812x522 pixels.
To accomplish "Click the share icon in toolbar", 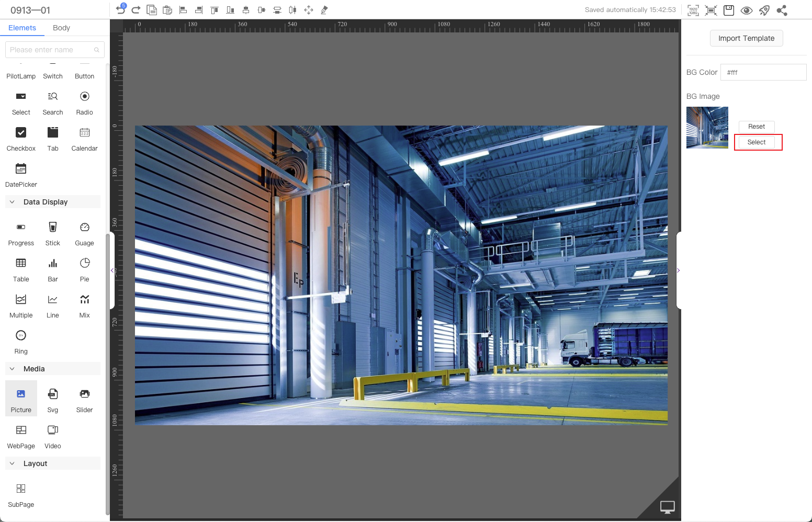I will (x=782, y=10).
